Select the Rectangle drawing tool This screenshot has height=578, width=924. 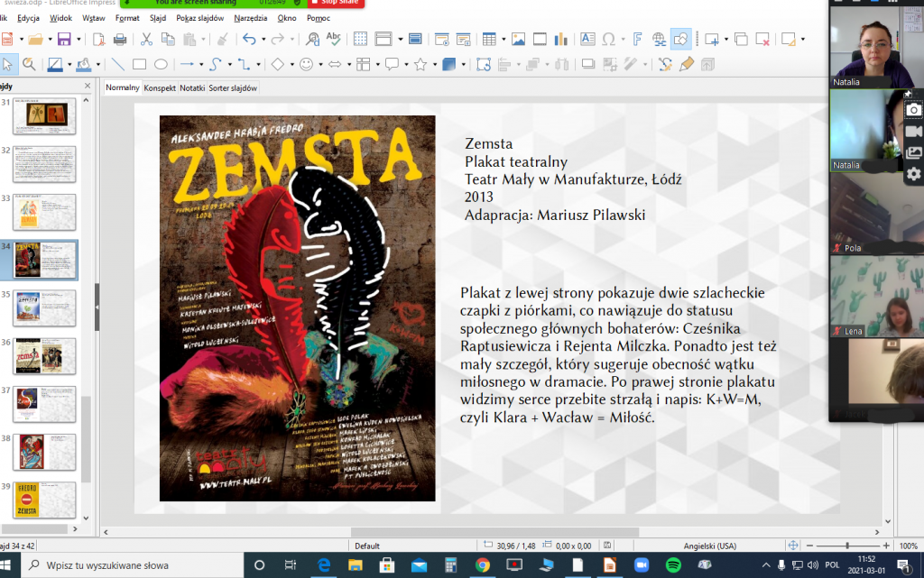coord(139,64)
